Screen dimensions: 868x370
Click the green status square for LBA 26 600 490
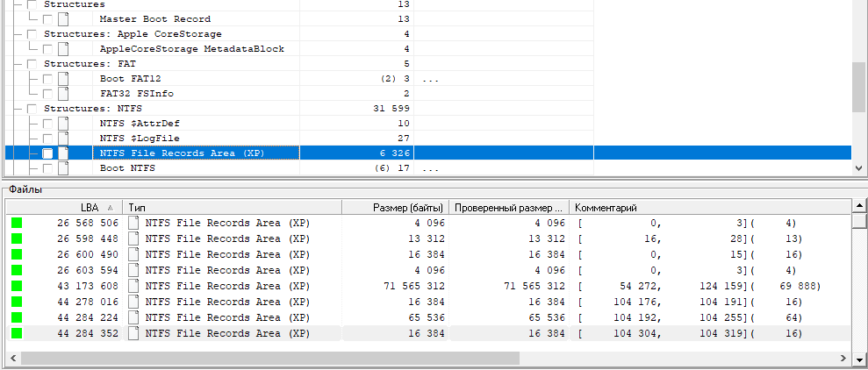tap(17, 255)
